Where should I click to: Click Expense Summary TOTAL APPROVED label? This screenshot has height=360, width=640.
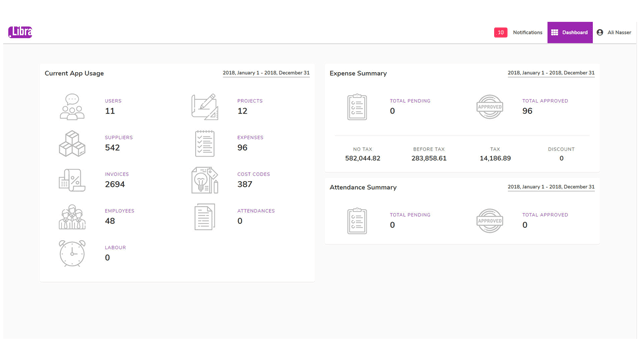point(545,101)
